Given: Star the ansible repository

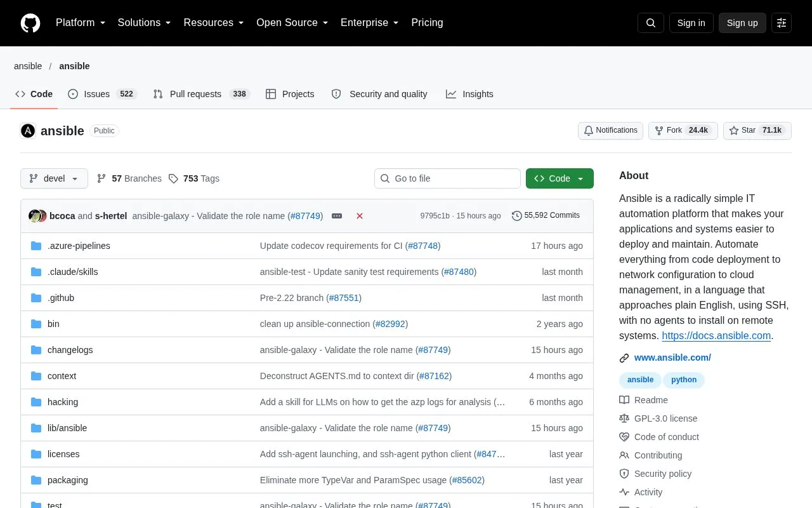Looking at the screenshot, I should click(x=757, y=131).
